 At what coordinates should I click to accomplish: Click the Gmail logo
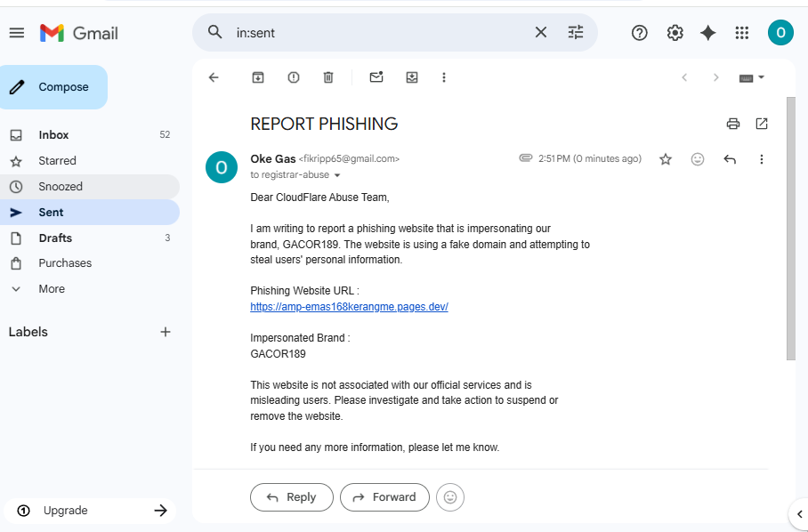pyautogui.click(x=79, y=33)
